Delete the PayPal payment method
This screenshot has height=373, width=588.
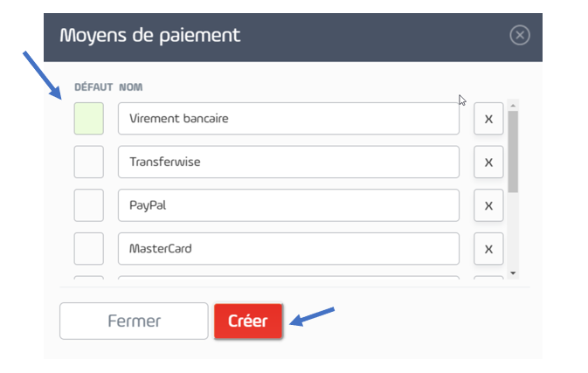click(488, 205)
